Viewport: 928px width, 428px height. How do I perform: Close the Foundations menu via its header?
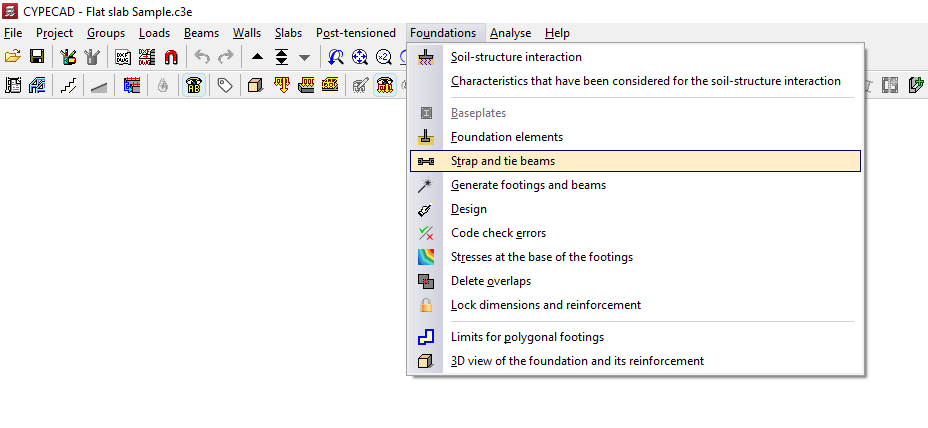pyautogui.click(x=446, y=33)
